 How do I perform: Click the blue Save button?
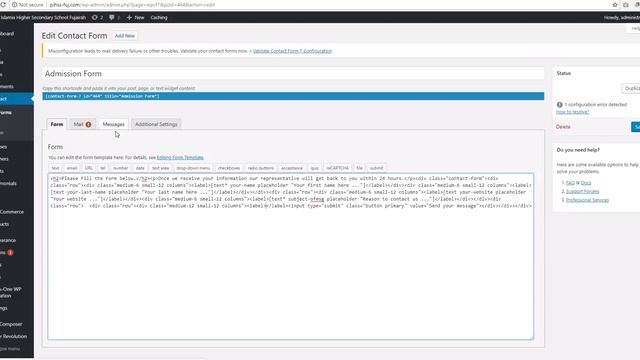click(636, 127)
